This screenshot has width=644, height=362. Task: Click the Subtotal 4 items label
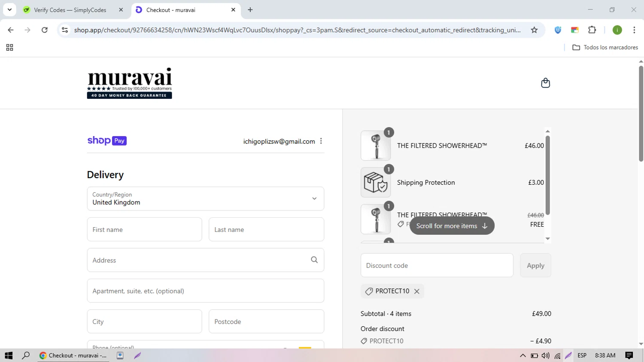[386, 314]
